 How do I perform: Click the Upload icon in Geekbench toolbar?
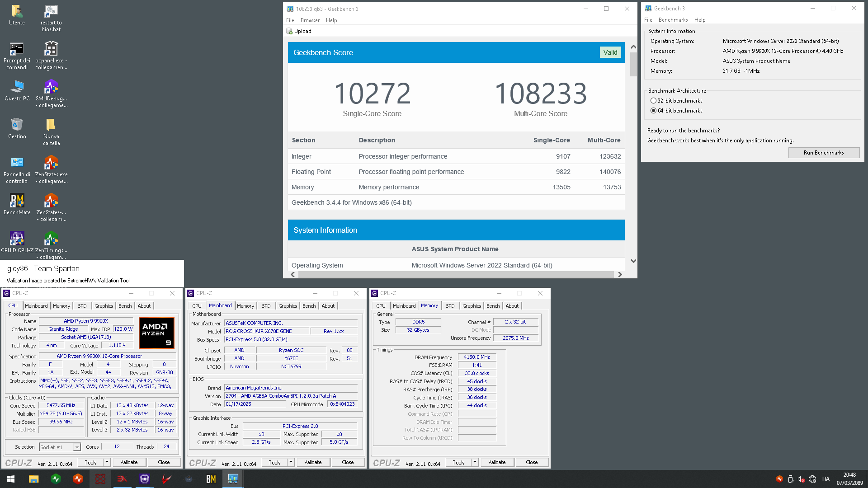pos(289,31)
